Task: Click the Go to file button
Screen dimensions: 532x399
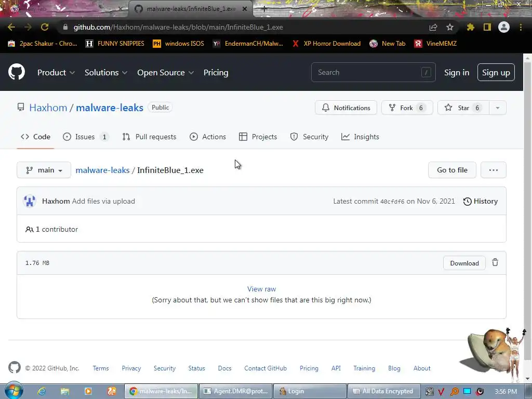Action: point(452,170)
